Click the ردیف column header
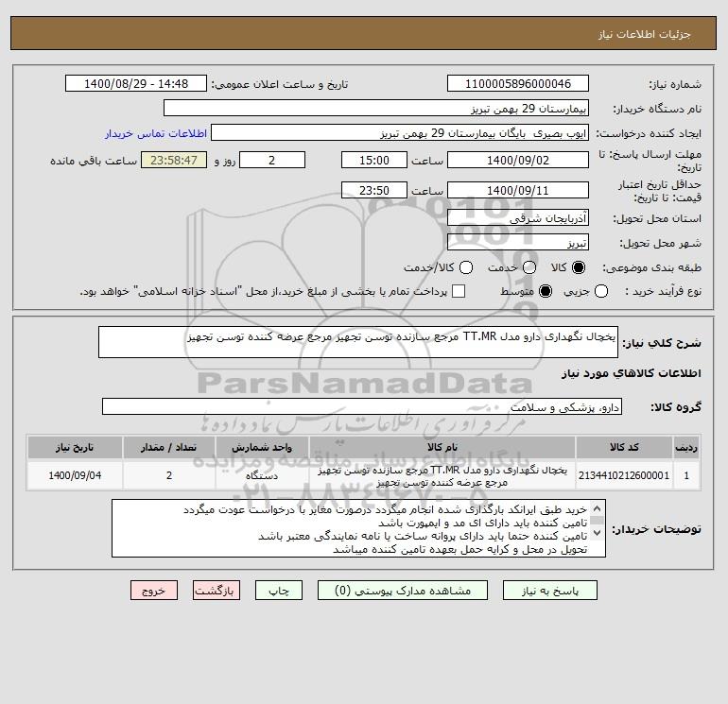The image size is (728, 704). [686, 447]
